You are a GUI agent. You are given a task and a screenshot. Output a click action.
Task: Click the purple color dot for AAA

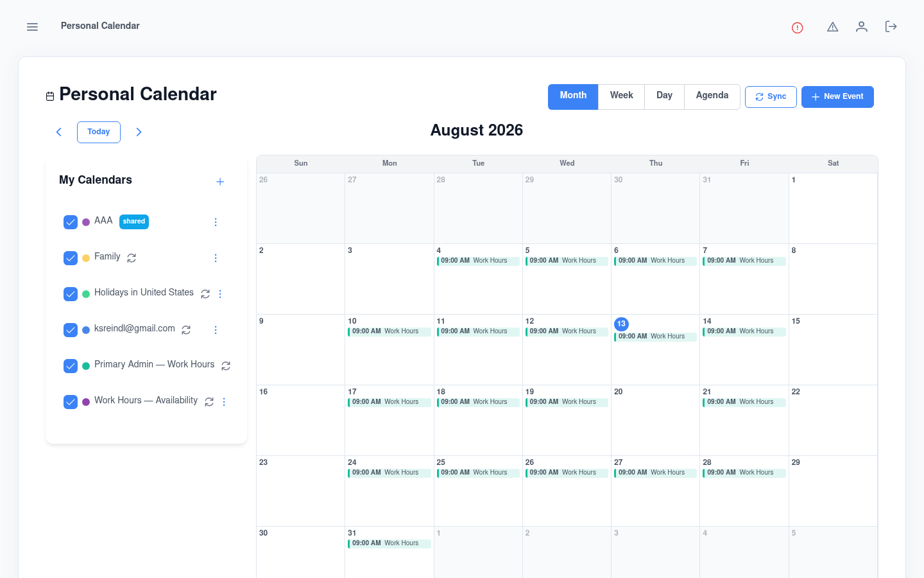[86, 222]
